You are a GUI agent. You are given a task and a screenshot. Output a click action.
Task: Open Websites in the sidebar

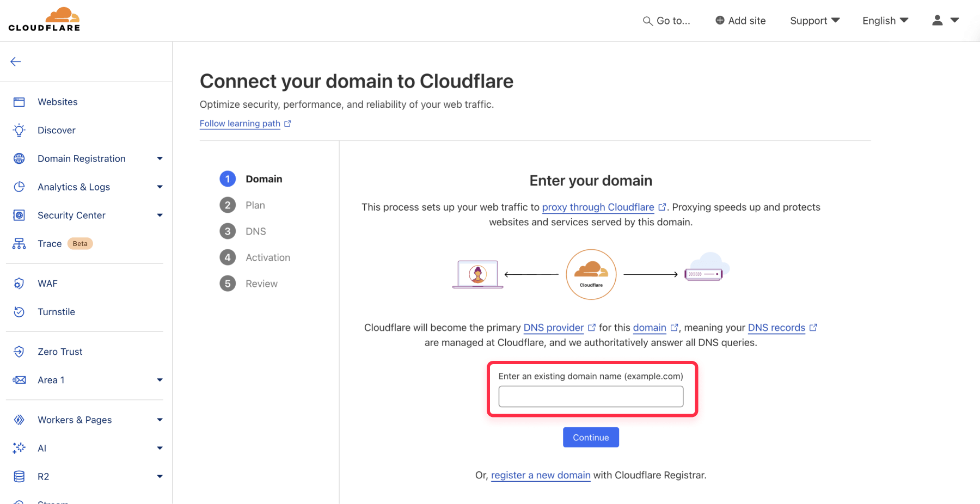click(58, 102)
